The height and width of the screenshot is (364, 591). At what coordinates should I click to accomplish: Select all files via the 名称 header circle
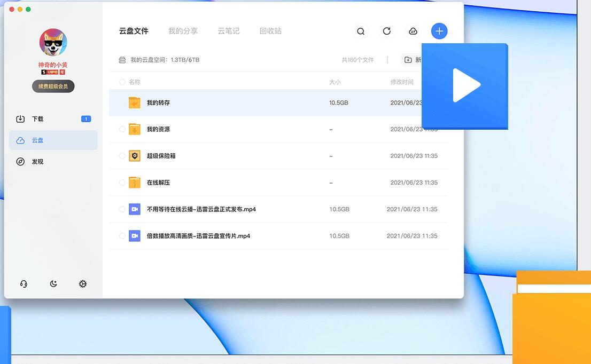coord(121,81)
